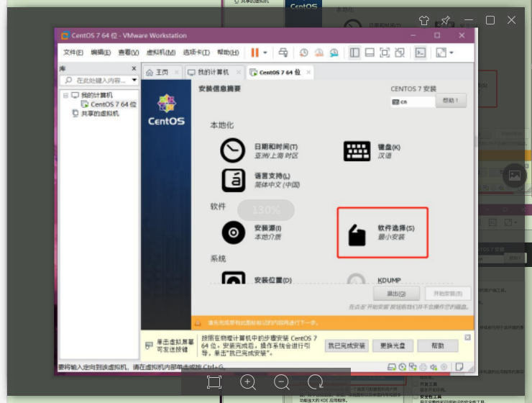The width and height of the screenshot is (532, 403).
Task: Open the KDUMP settings icon
Action: click(357, 279)
